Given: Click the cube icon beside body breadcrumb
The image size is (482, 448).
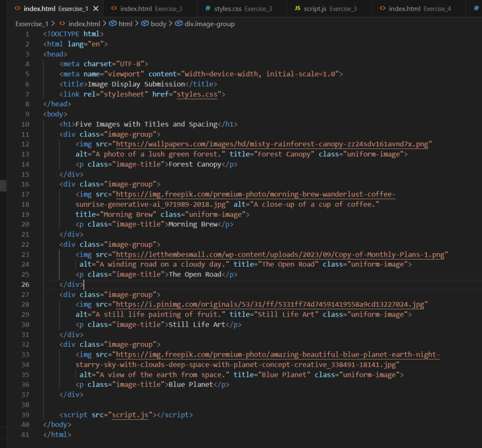Looking at the screenshot, I should pyautogui.click(x=145, y=24).
